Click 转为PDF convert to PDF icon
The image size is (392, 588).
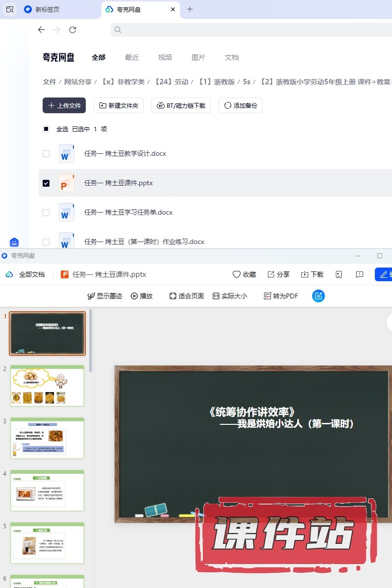pos(268,296)
